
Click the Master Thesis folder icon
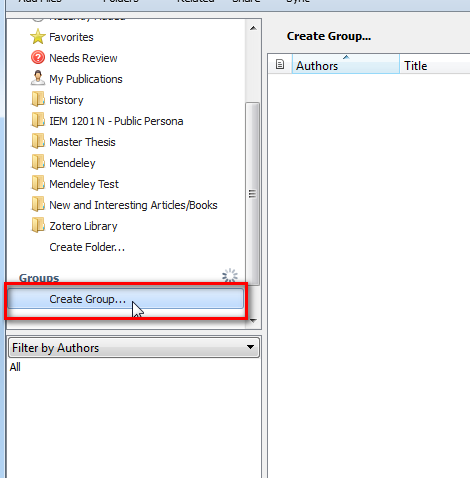(38, 141)
